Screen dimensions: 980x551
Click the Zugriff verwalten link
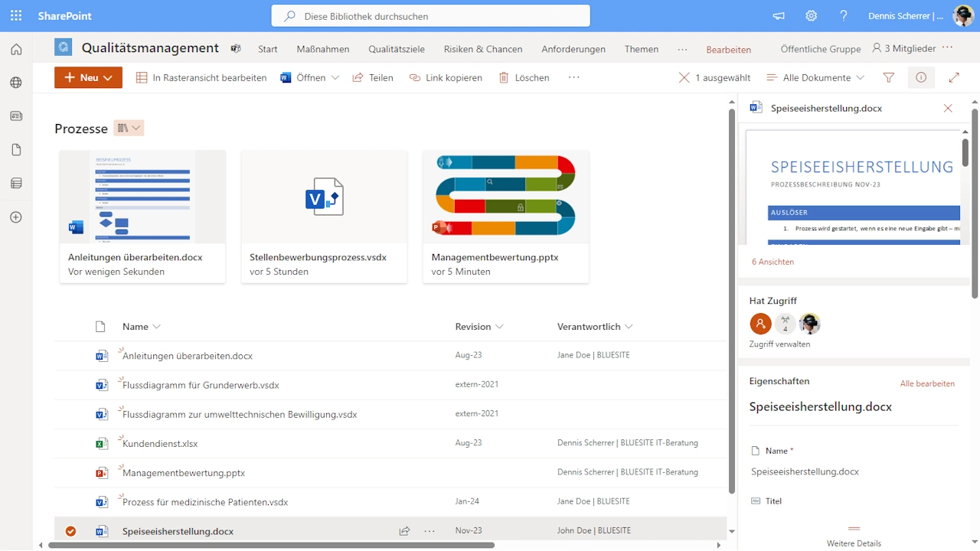(x=779, y=344)
